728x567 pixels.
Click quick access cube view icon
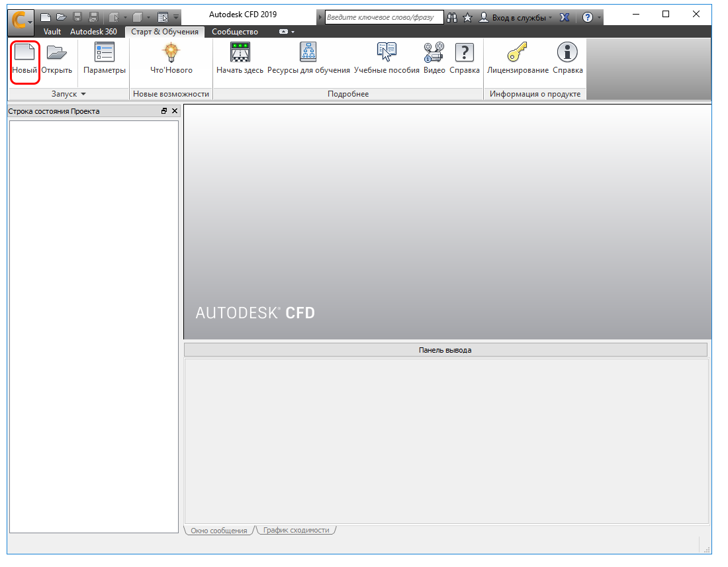[x=138, y=18]
